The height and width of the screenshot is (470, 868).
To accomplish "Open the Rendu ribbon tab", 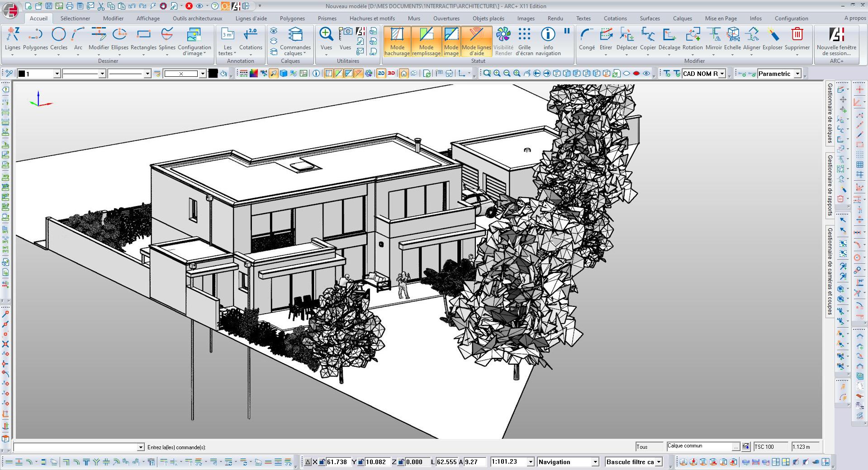I will pyautogui.click(x=555, y=19).
